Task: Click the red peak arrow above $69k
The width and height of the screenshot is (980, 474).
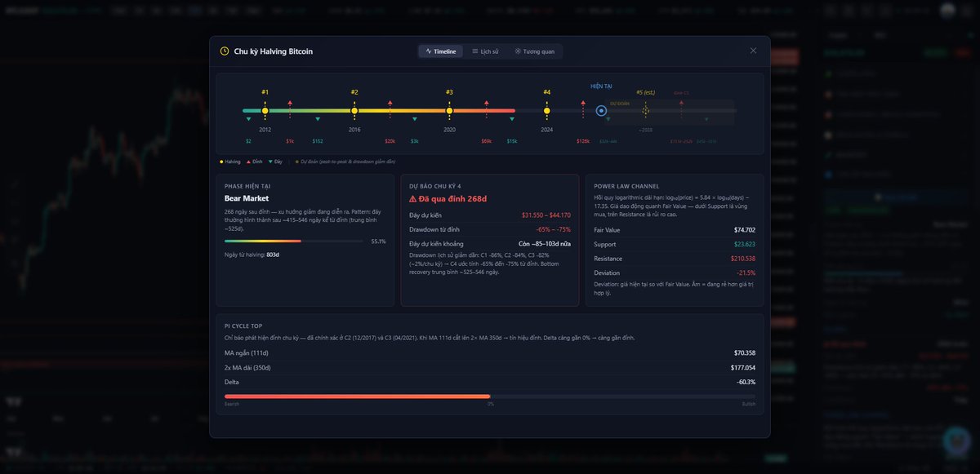Action: (487, 104)
